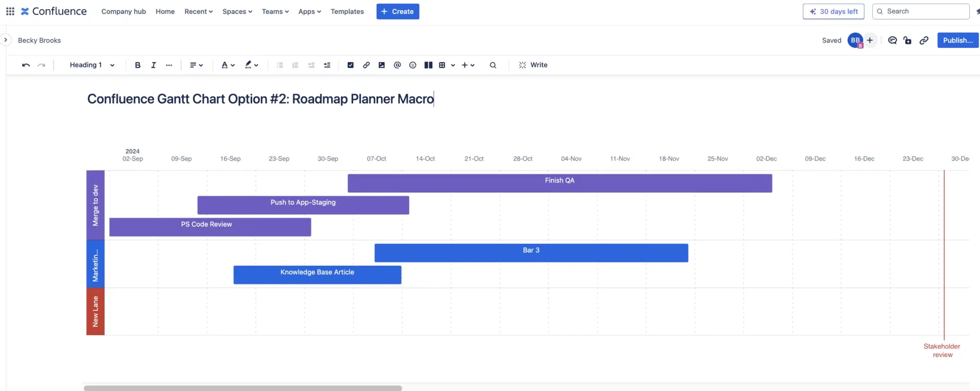Viewport: 980px width, 391px height.
Task: Insert an action item checkbox
Action: coord(350,65)
